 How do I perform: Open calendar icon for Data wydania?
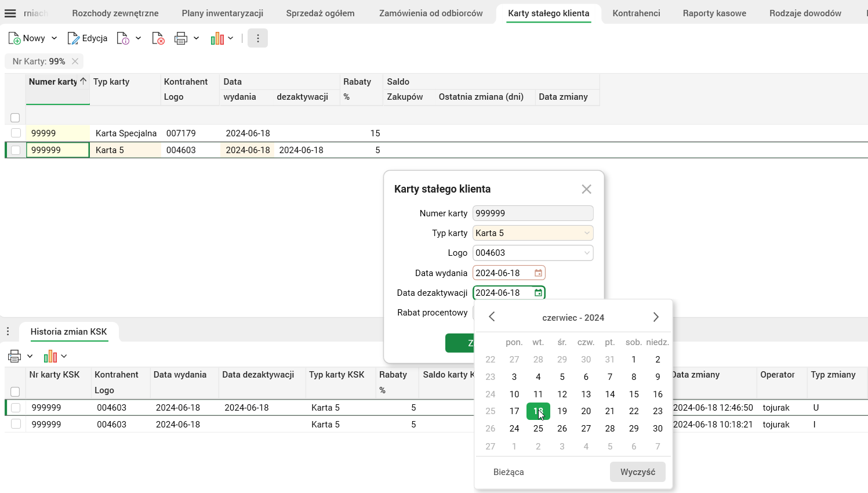(x=538, y=273)
